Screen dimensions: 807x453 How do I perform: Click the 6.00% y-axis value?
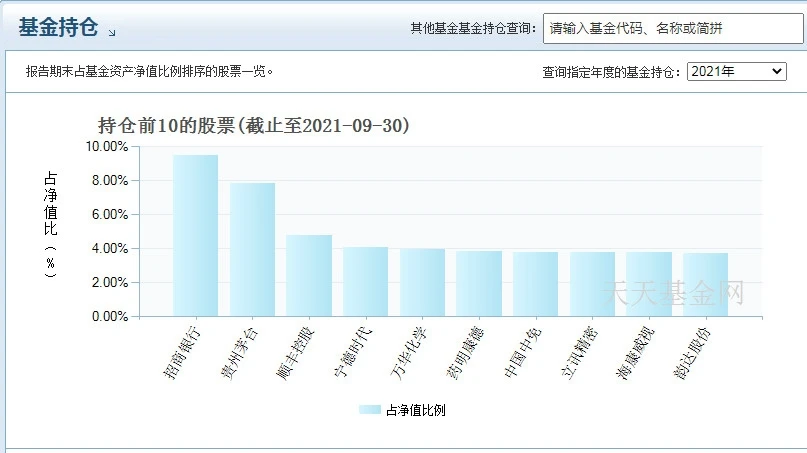[x=110, y=215]
